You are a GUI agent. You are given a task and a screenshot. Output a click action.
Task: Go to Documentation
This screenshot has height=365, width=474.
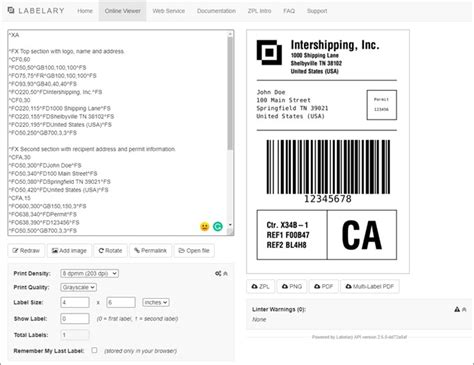[216, 11]
